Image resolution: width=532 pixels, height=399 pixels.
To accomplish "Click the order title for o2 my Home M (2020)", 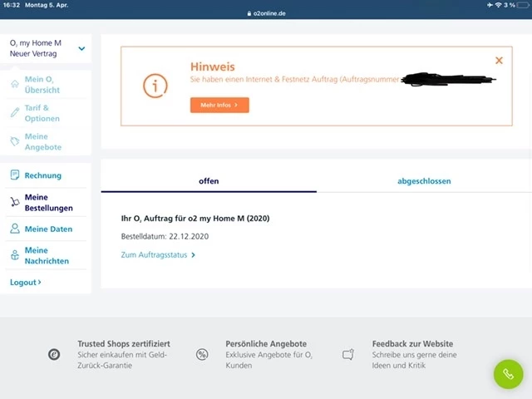I will pos(195,219).
